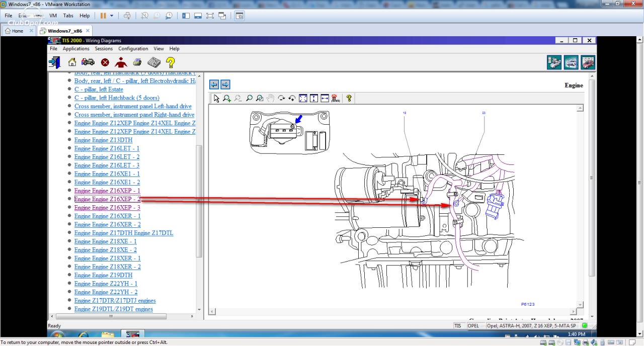Click connector thumbnail inset image
The height and width of the screenshot is (346, 644).
(x=290, y=132)
